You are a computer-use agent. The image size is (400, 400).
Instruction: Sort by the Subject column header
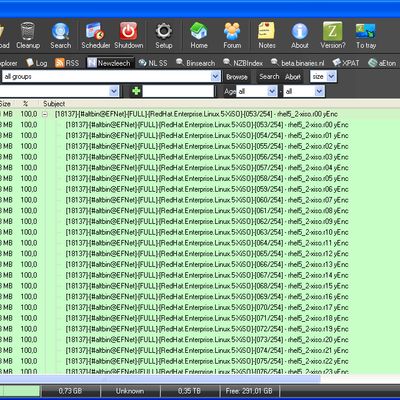(x=54, y=104)
